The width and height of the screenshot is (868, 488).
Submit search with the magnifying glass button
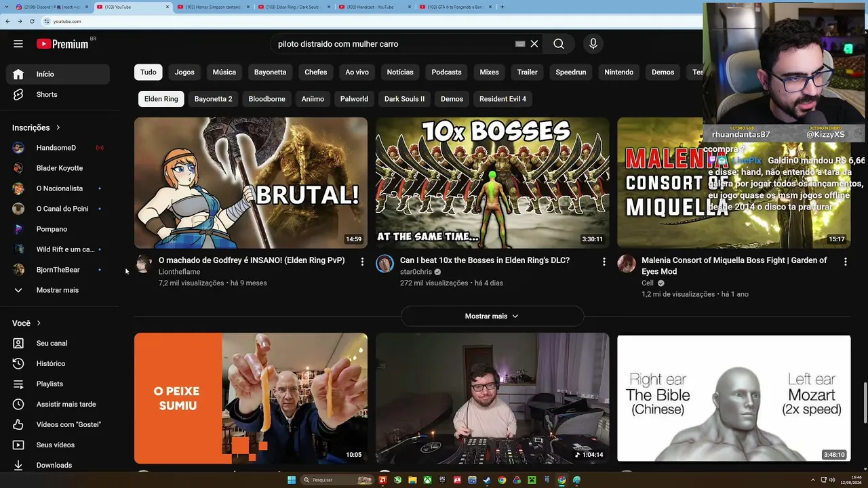(x=559, y=44)
